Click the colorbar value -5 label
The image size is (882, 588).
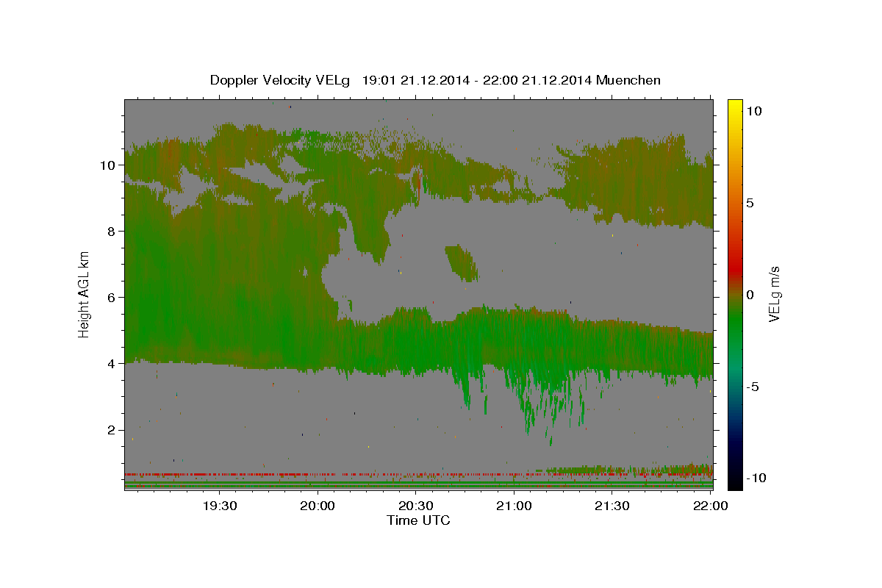(x=753, y=386)
